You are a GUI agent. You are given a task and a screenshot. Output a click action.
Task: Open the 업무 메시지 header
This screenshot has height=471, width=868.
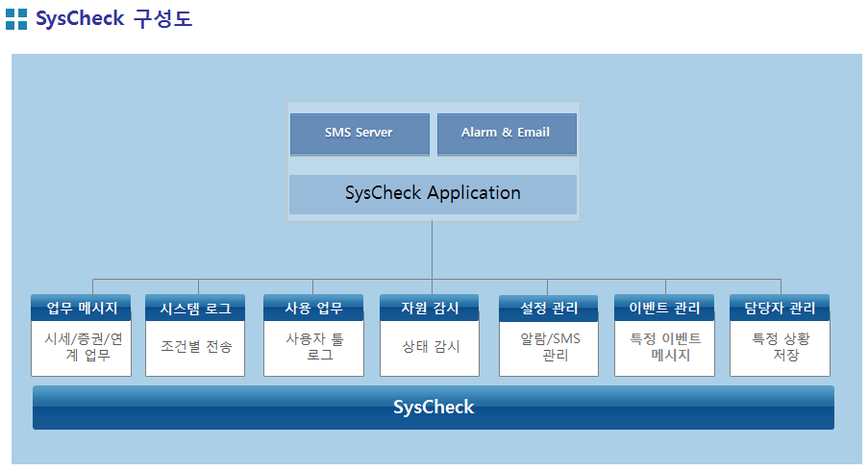click(x=82, y=308)
